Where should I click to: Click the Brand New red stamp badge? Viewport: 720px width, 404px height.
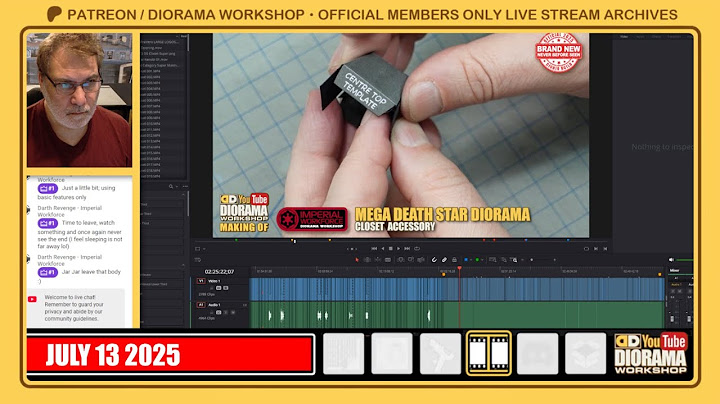[558, 52]
